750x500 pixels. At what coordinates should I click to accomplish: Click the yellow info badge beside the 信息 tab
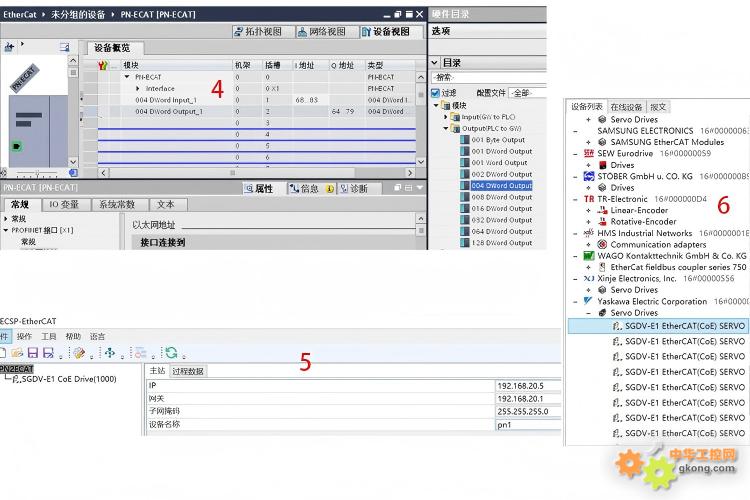point(330,189)
